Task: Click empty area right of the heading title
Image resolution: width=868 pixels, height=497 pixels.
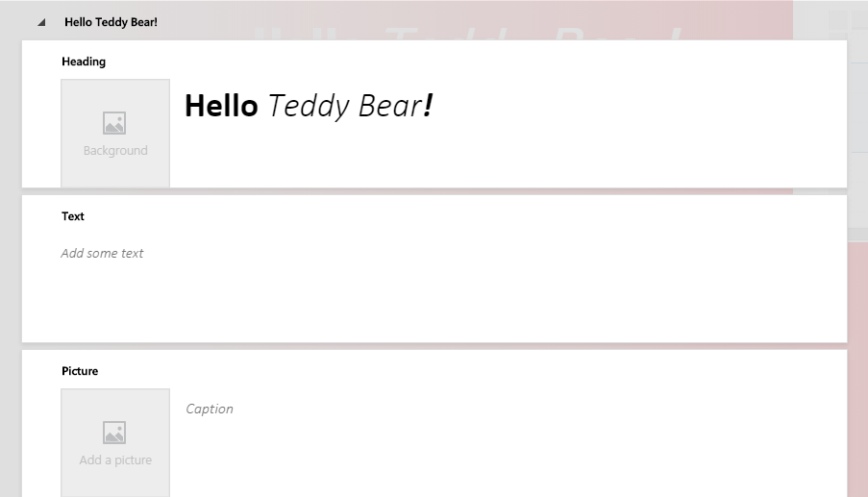Action: 636,105
